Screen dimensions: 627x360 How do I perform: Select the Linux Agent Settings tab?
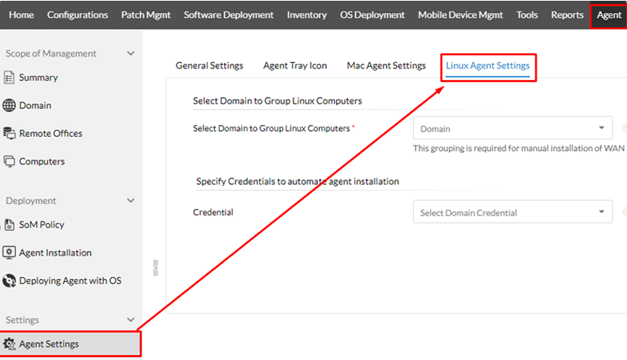pyautogui.click(x=487, y=66)
